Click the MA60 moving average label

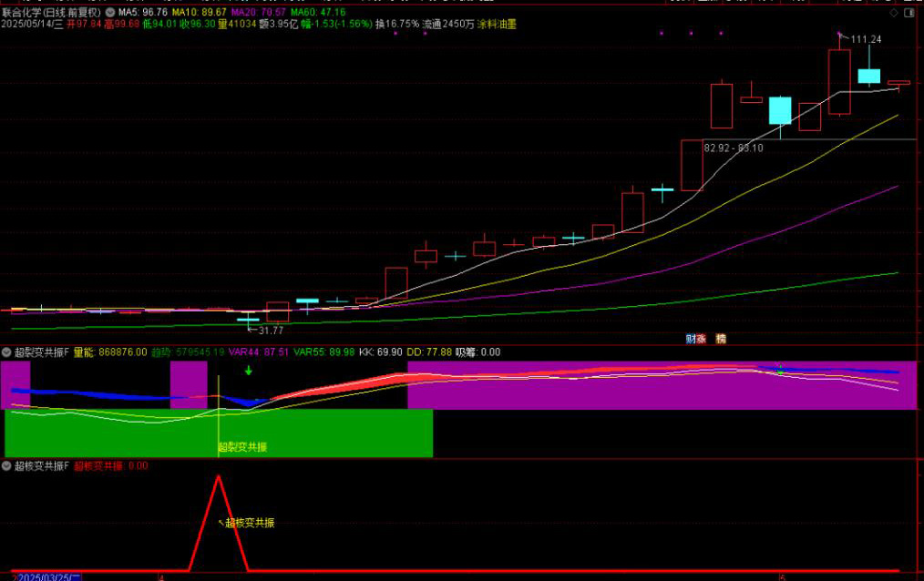click(327, 13)
